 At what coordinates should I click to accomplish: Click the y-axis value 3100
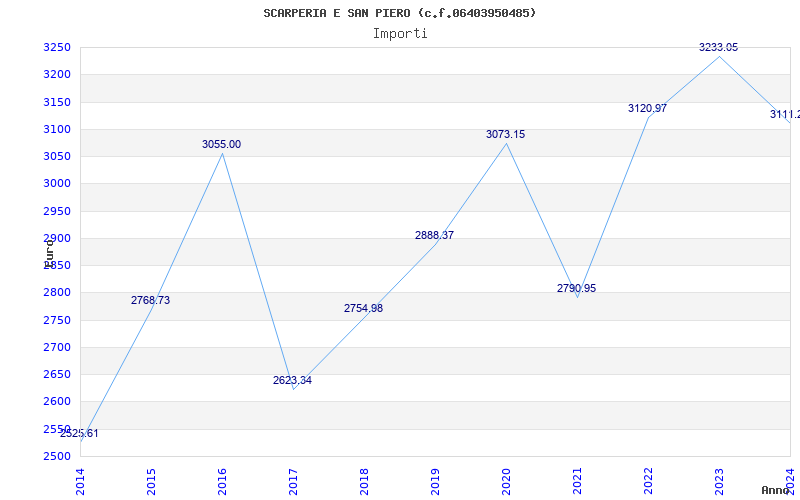coord(57,129)
